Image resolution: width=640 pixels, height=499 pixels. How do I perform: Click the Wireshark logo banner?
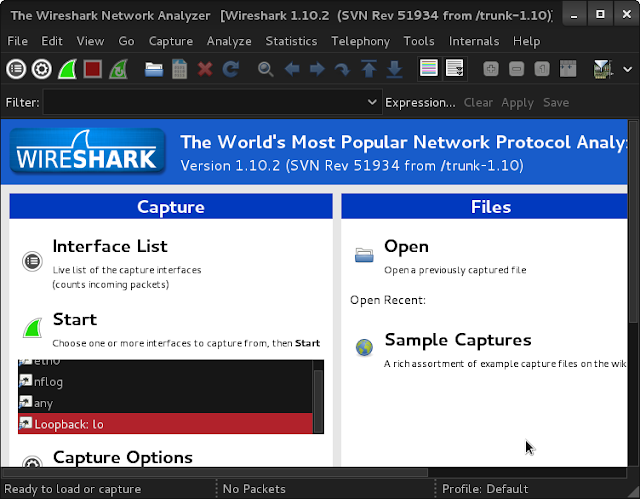[x=87, y=151]
